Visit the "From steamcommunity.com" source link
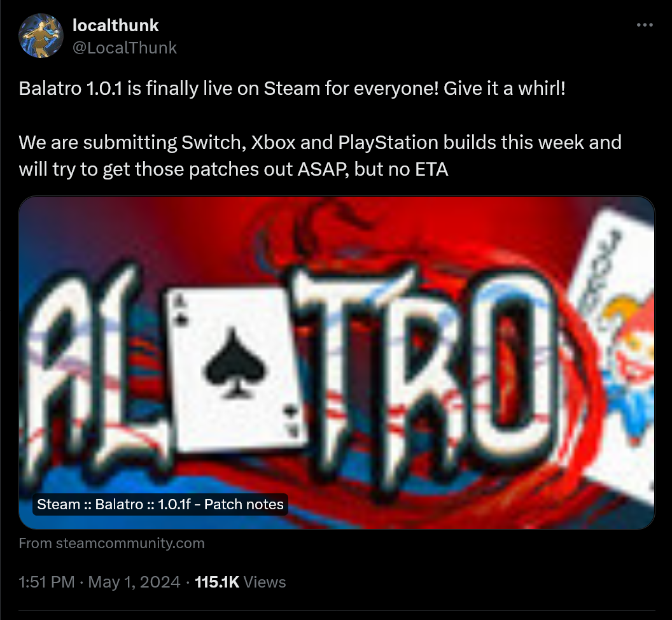672x620 pixels. pyautogui.click(x=112, y=543)
